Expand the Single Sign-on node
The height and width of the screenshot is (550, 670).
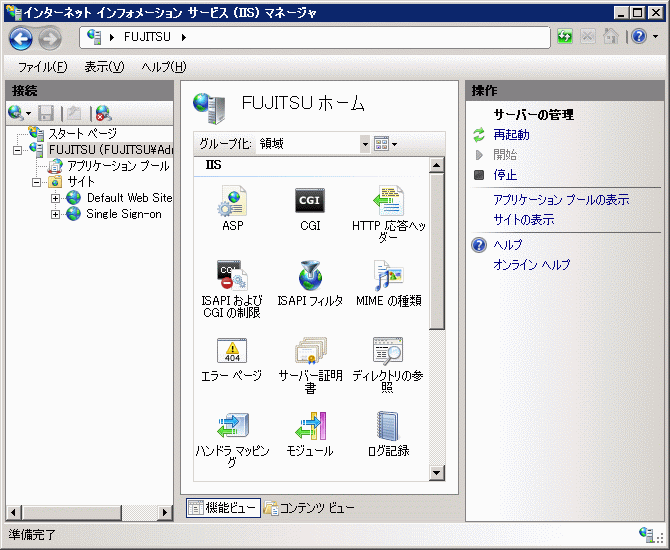pos(55,215)
